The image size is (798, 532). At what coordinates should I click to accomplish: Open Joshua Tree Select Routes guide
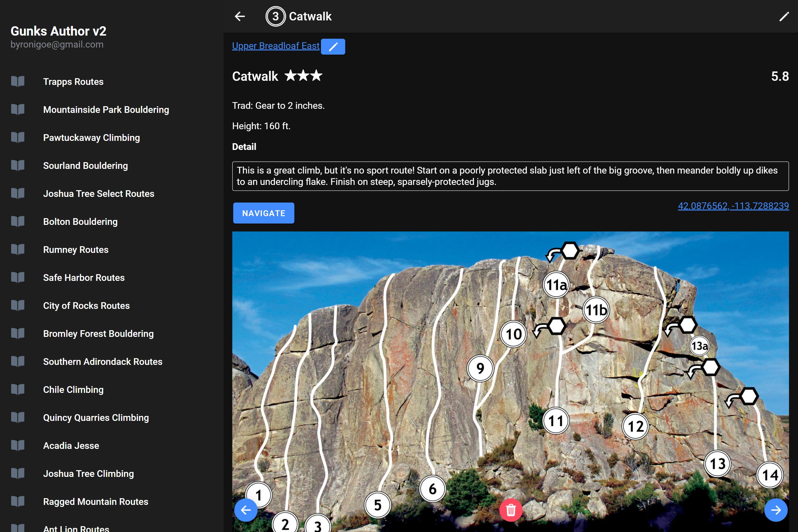(99, 193)
